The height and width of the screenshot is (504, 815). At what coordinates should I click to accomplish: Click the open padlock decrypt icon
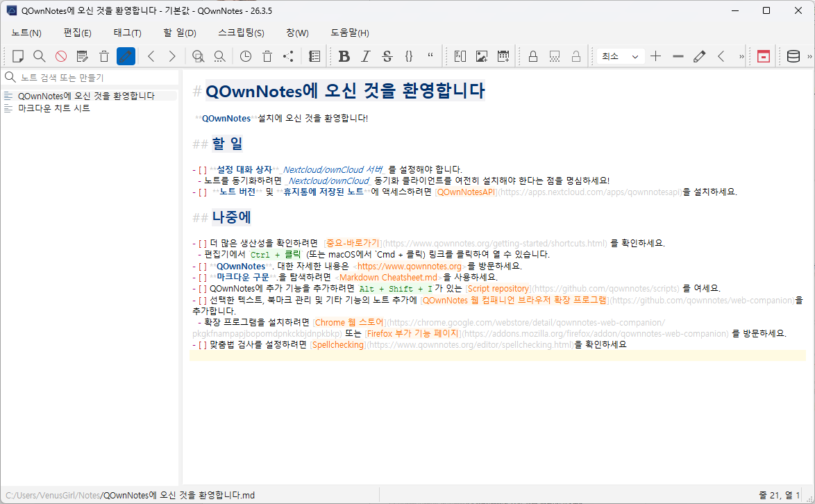pos(576,56)
